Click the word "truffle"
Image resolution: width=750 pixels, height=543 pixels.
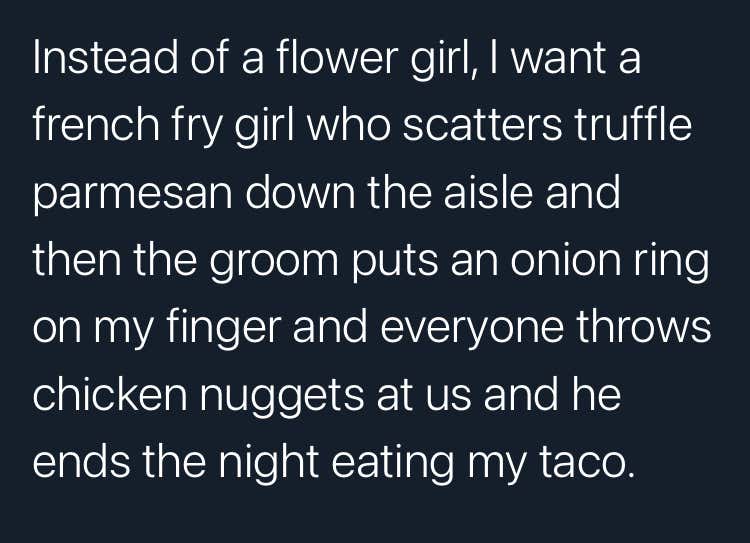click(633, 124)
